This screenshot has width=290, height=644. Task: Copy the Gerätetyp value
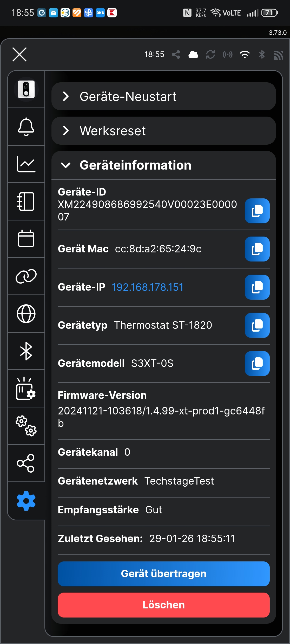(x=257, y=325)
